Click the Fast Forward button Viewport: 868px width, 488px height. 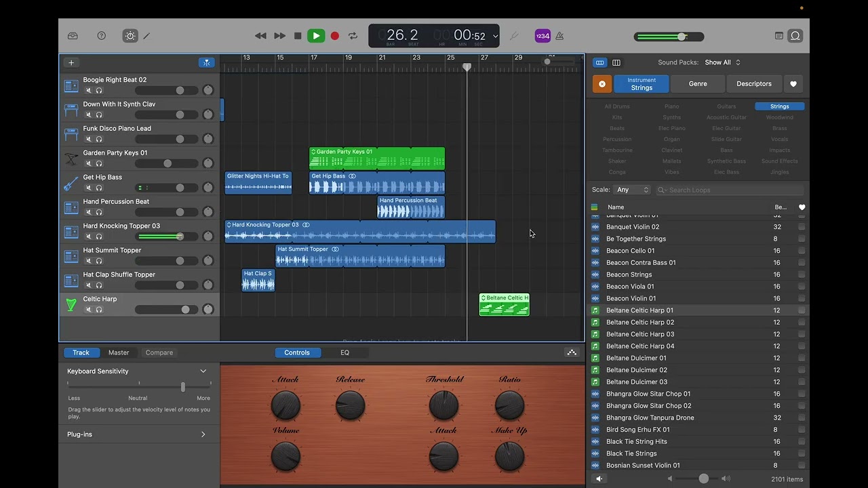click(279, 36)
